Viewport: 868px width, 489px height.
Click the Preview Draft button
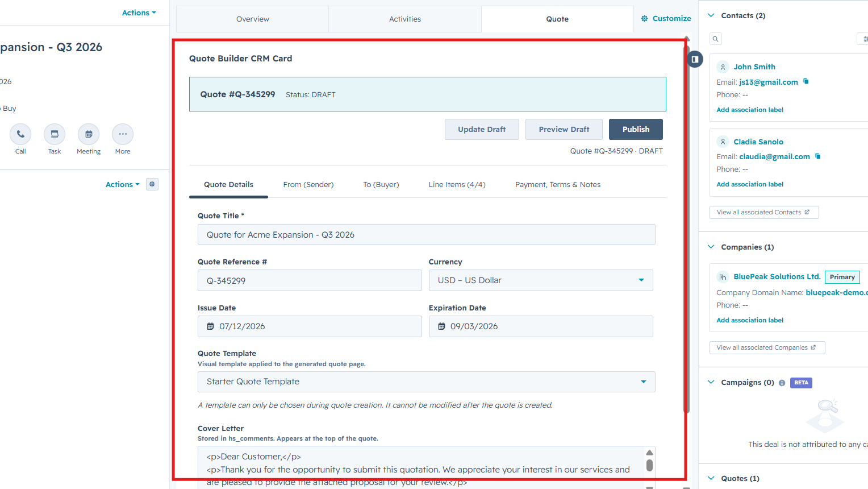pyautogui.click(x=564, y=129)
